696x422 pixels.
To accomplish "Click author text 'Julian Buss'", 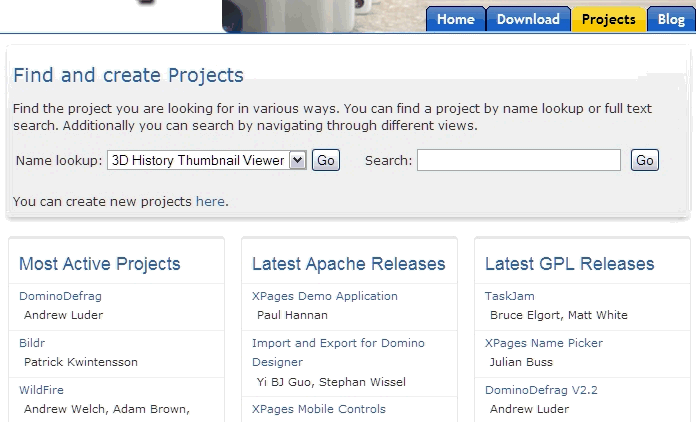I will pyautogui.click(x=521, y=362).
